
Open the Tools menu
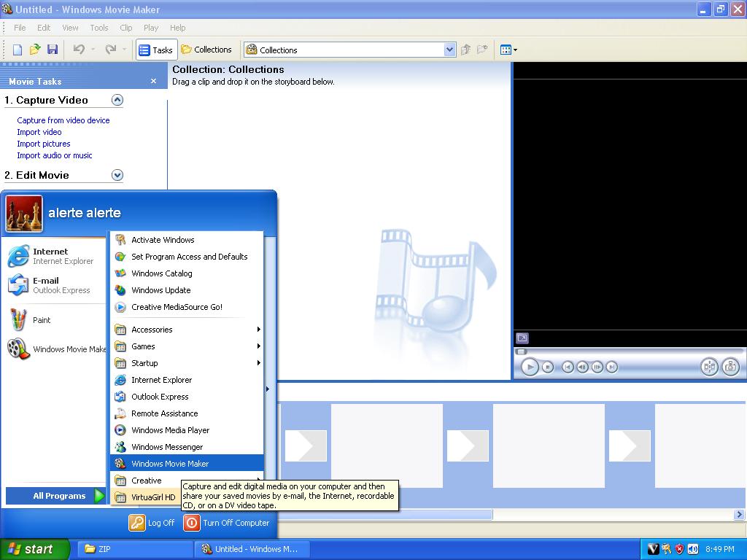click(99, 28)
